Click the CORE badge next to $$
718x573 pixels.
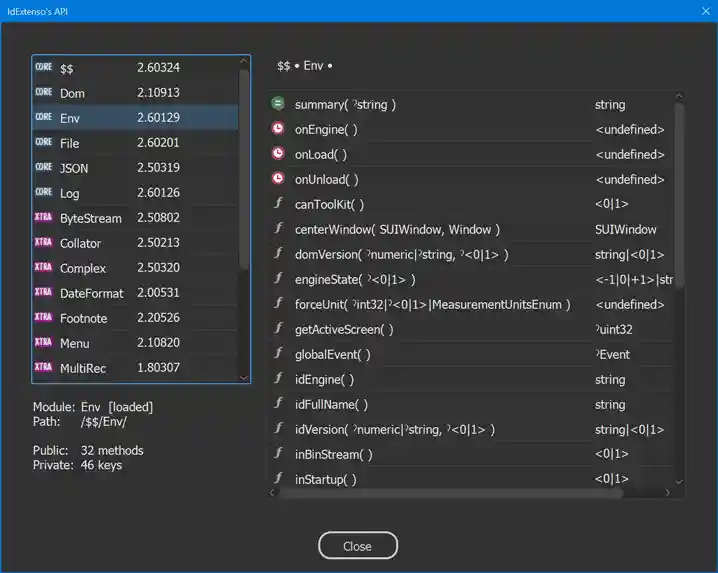(44, 67)
